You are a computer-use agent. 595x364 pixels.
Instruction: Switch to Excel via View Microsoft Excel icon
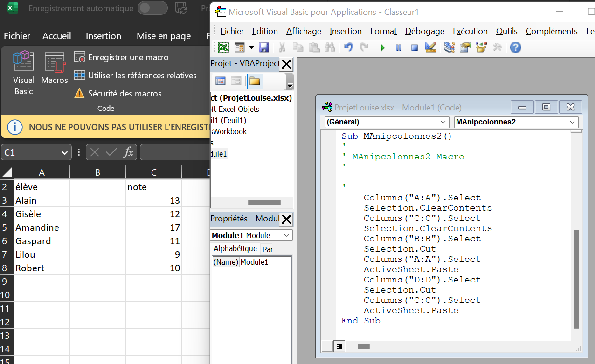pos(224,48)
